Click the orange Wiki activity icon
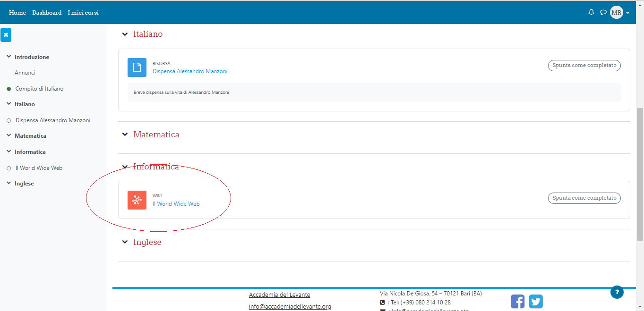Screen dimensions: 644x311 coord(137,200)
